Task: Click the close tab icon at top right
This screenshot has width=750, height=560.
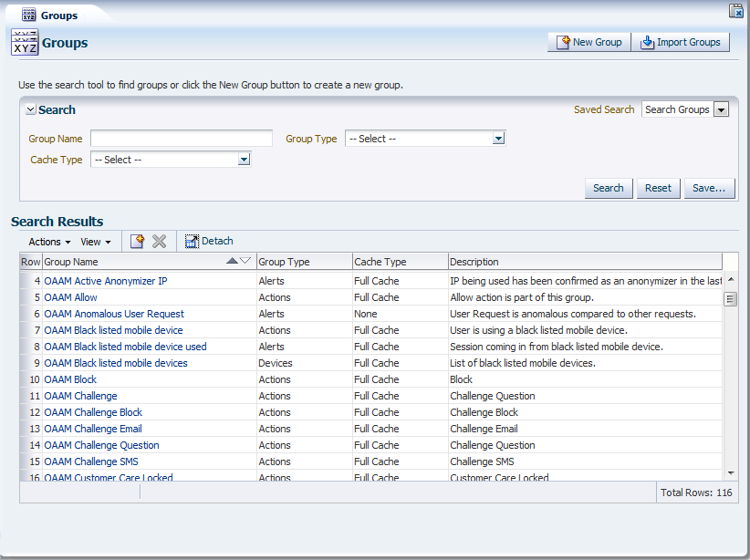Action: coord(735,11)
